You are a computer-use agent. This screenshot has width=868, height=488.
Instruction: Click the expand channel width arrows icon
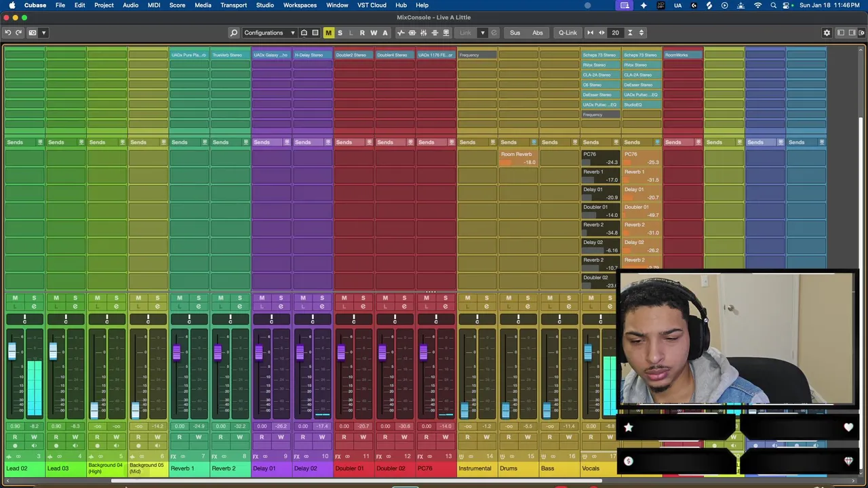click(601, 33)
